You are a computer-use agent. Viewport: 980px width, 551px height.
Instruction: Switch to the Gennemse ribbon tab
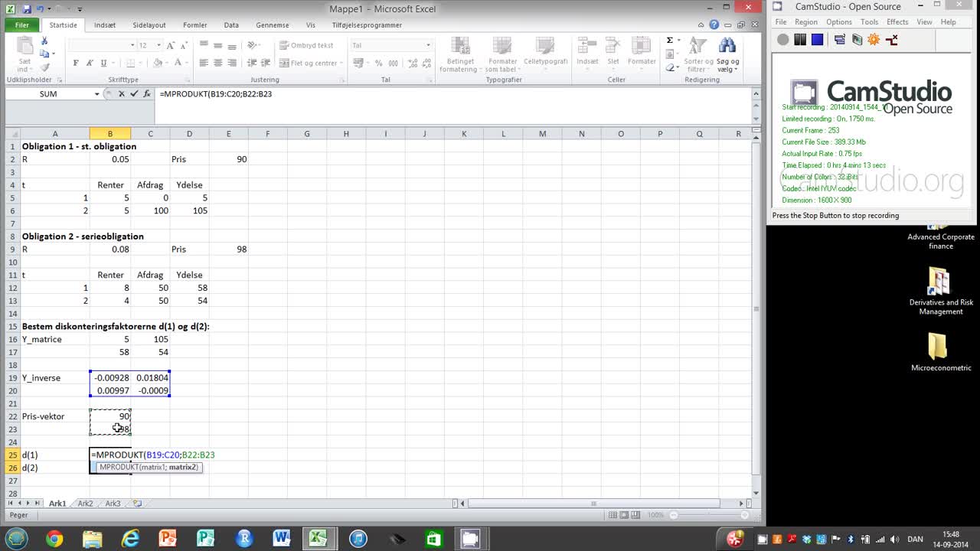(x=273, y=24)
